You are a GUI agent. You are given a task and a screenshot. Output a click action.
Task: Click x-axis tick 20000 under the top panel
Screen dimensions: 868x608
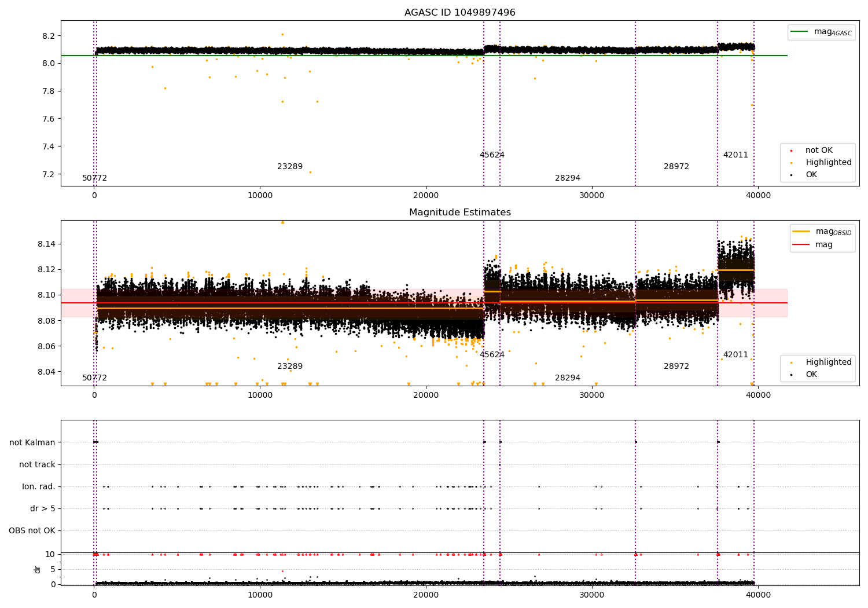click(426, 196)
